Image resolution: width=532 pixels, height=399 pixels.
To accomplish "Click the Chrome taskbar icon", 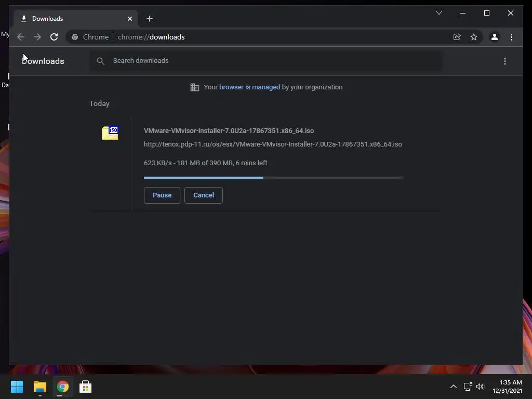I will (x=62, y=387).
